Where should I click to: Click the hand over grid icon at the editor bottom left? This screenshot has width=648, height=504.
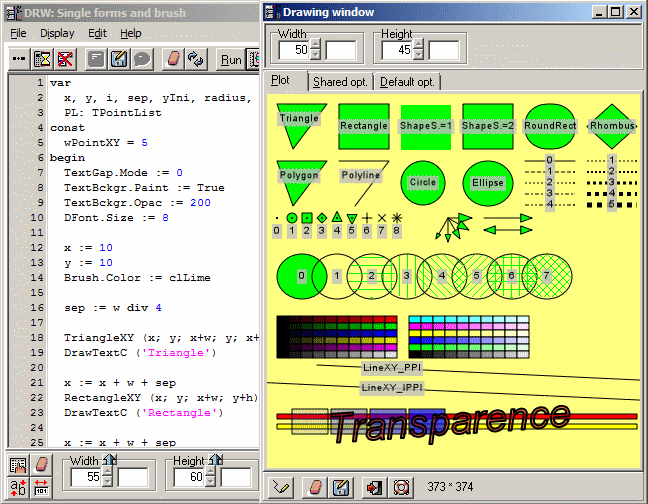[19, 465]
